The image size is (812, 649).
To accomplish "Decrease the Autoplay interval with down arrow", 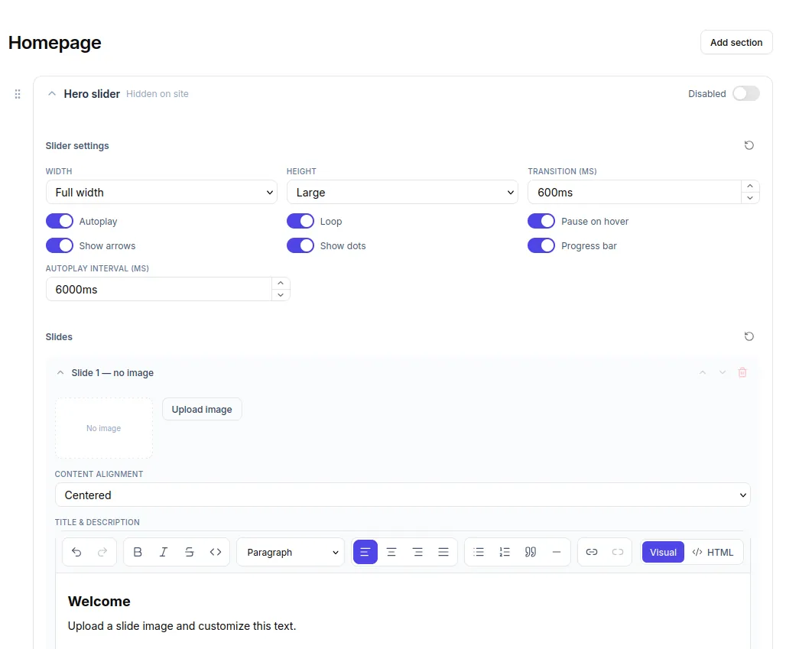I will tap(281, 295).
